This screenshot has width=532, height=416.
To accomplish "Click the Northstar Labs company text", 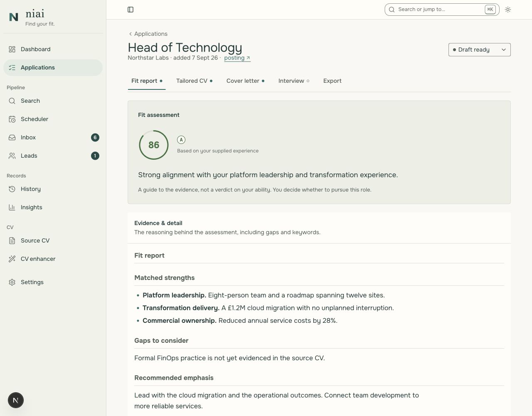I will [x=148, y=58].
